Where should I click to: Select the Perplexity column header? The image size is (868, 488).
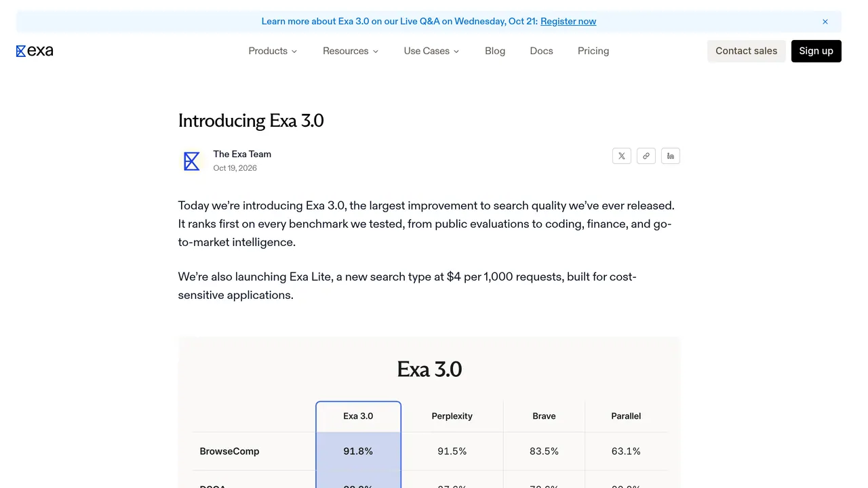coord(452,416)
